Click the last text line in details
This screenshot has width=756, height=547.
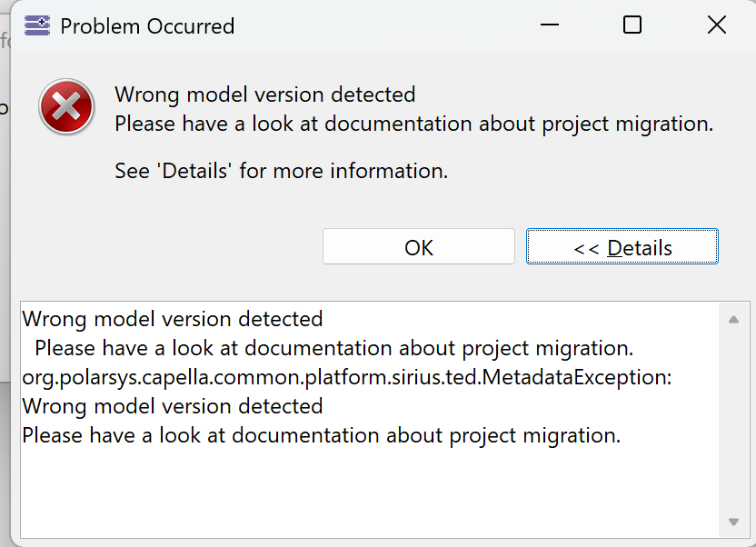[x=321, y=435]
